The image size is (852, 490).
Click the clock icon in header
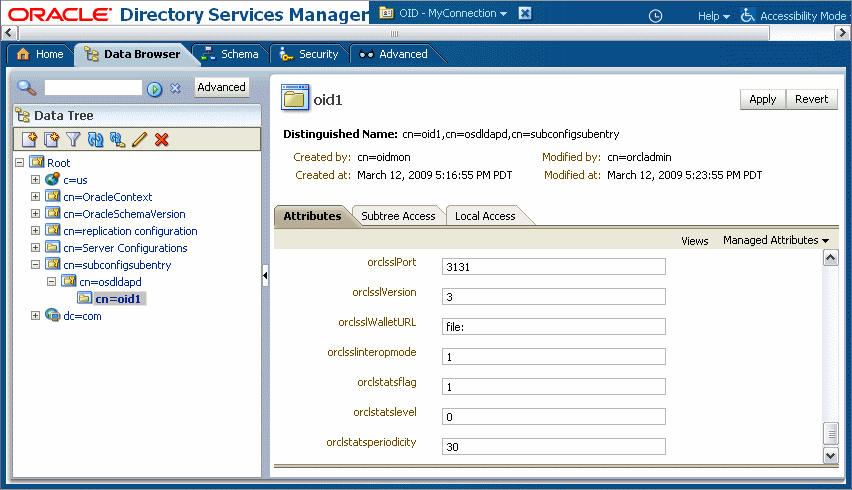[x=656, y=16]
